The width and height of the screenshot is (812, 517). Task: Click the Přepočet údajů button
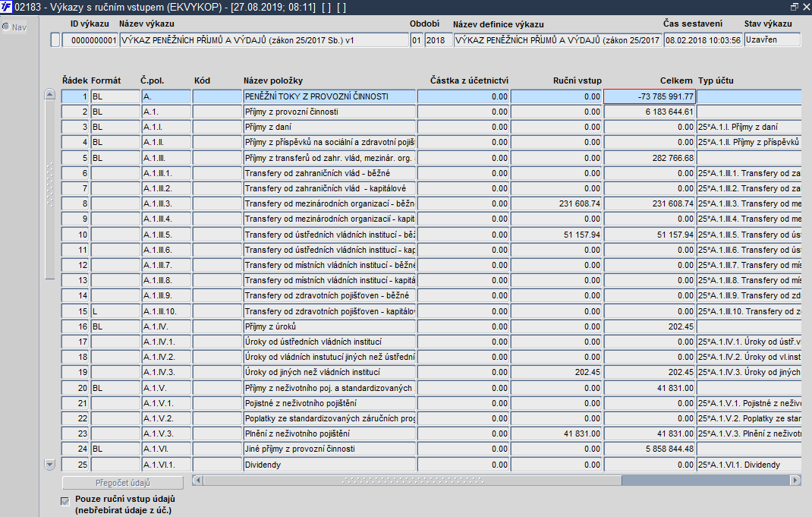[123, 483]
